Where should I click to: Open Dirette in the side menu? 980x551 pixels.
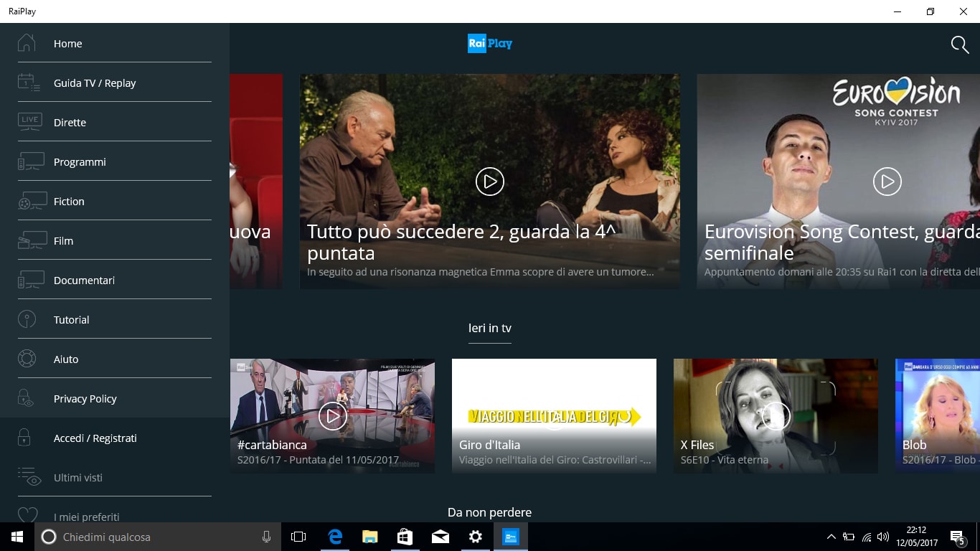115,122
